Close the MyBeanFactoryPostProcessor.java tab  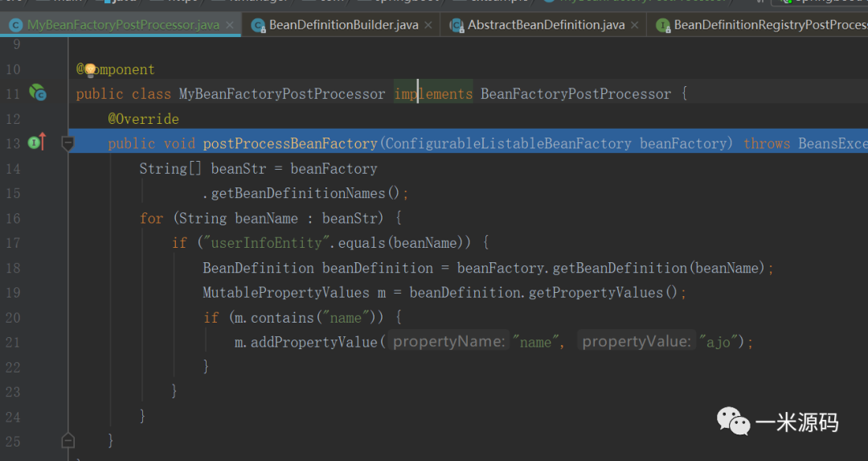click(230, 25)
